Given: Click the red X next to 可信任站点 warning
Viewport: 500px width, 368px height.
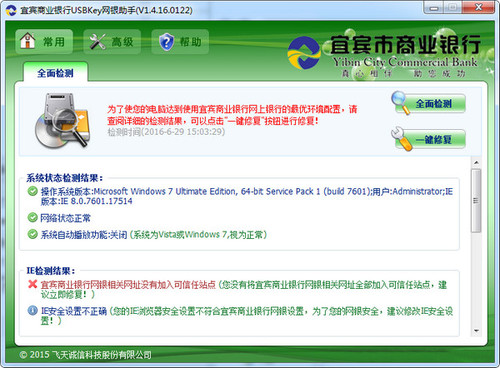Looking at the screenshot, I should pos(33,284).
